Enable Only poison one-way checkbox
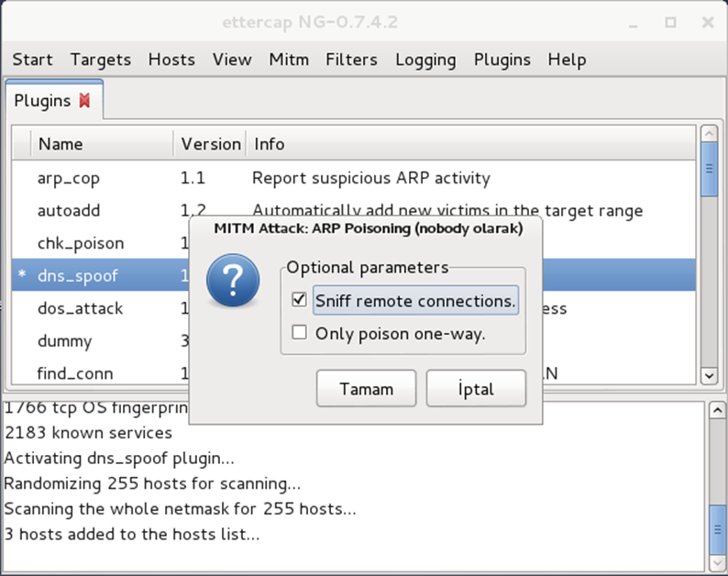 (x=300, y=333)
